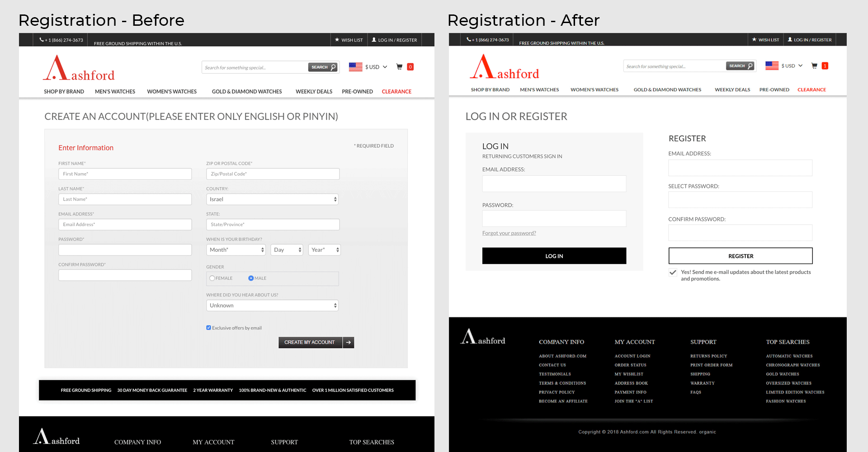Viewport: 868px width, 452px height.
Task: Click Log In password field
Action: pyautogui.click(x=554, y=219)
